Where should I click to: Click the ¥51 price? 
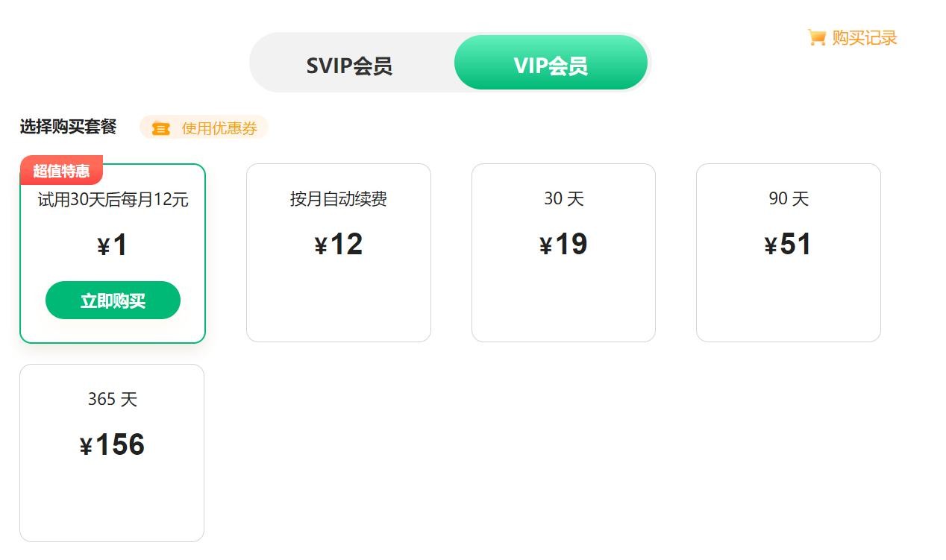[x=789, y=245]
